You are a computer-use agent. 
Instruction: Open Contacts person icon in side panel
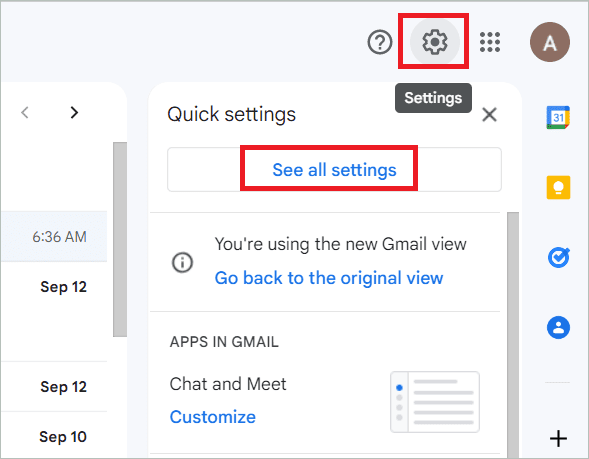(558, 328)
